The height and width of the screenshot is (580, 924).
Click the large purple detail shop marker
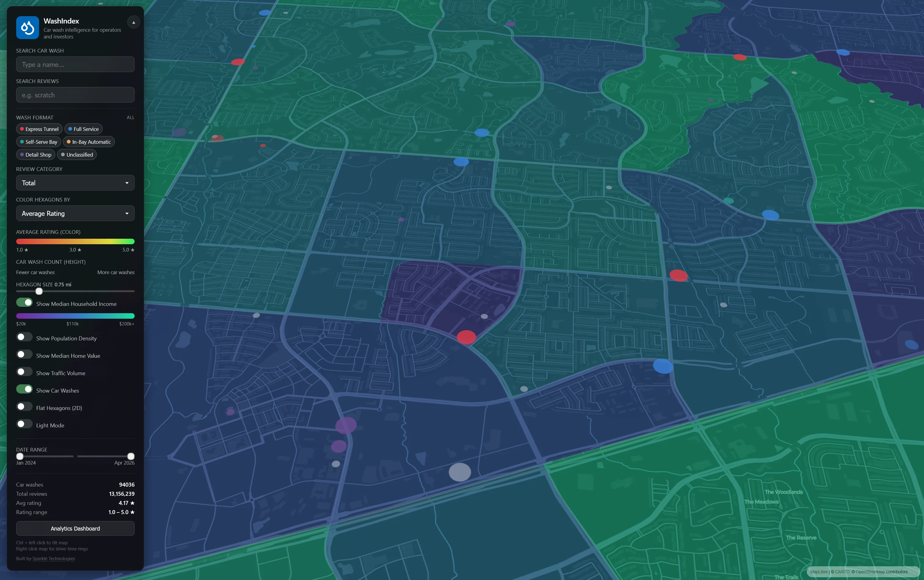[x=346, y=425]
